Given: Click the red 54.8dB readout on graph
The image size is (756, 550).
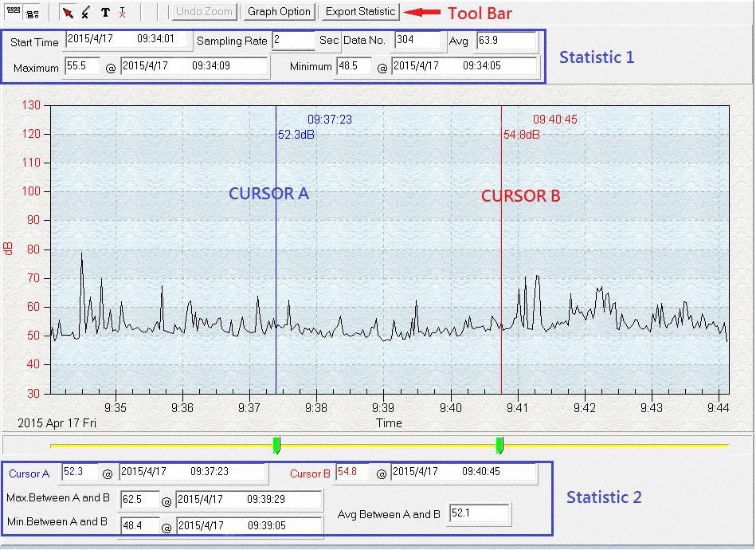Looking at the screenshot, I should coord(522,135).
